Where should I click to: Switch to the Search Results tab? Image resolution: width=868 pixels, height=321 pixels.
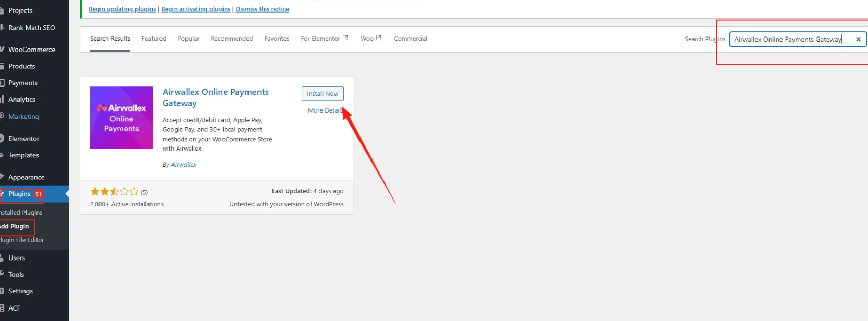coord(110,39)
